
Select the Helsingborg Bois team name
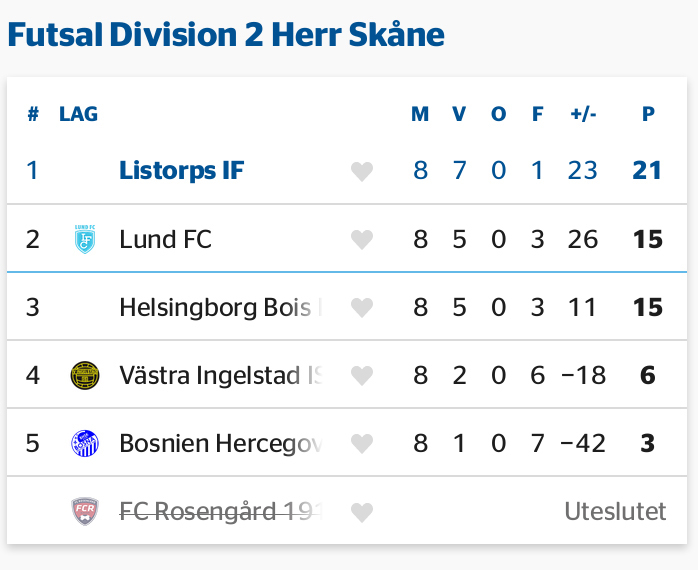221,308
